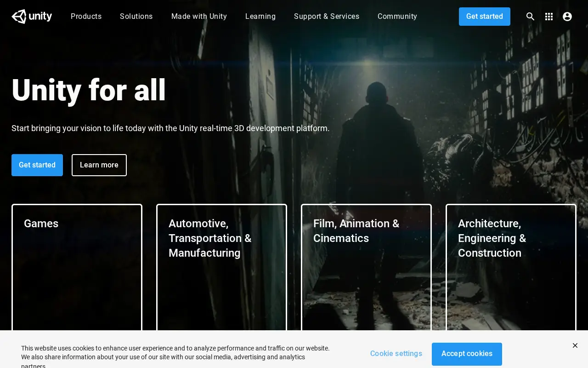Viewport: 588px width, 368px height.
Task: Click the 'Start bringing your vision to life' text
Action: (170, 128)
